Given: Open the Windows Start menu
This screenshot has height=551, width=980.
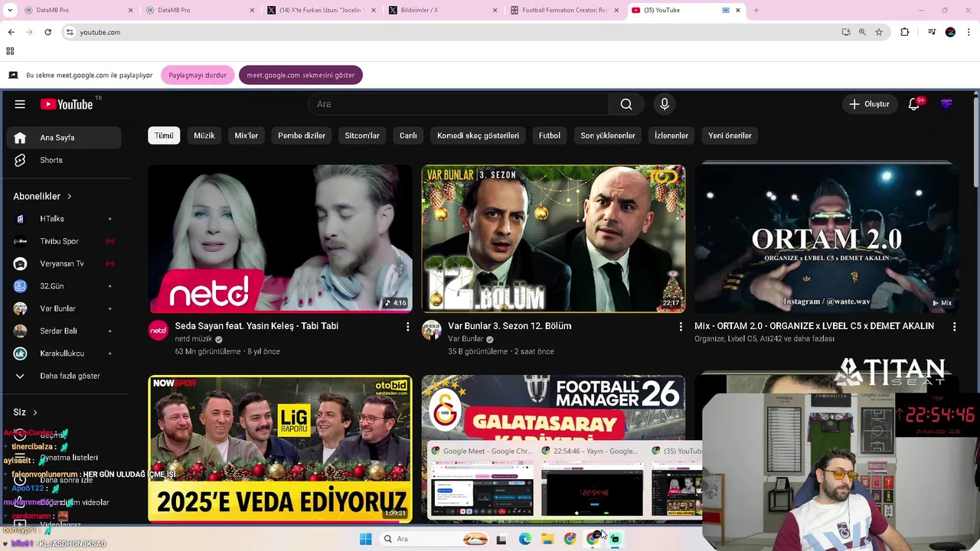Looking at the screenshot, I should tap(365, 539).
